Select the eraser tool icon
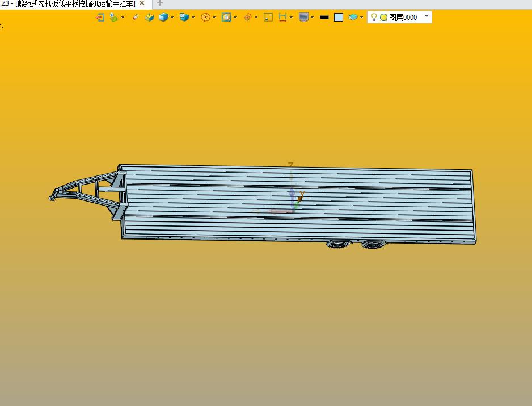The height and width of the screenshot is (406, 532). (x=136, y=17)
